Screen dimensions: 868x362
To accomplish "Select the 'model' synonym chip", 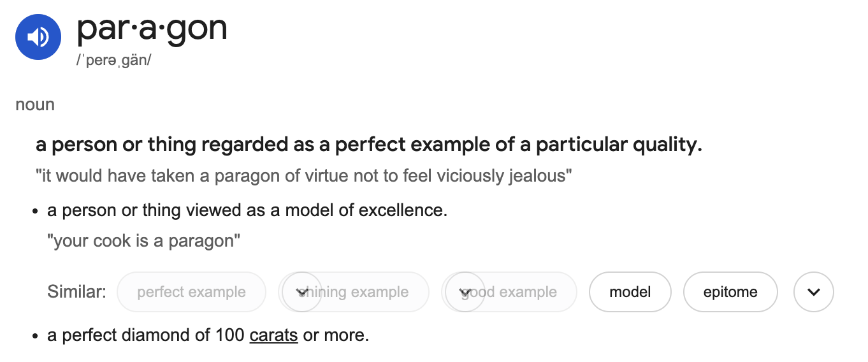I will coord(630,292).
